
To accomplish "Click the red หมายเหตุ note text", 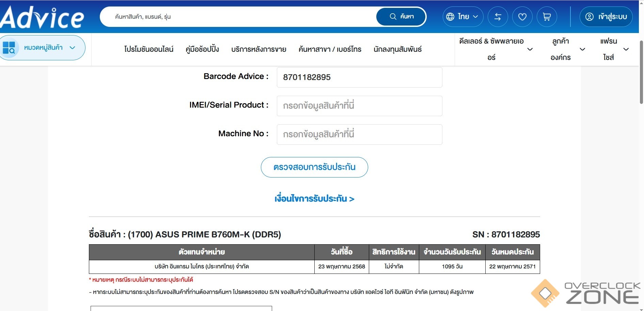I will coord(141,280).
